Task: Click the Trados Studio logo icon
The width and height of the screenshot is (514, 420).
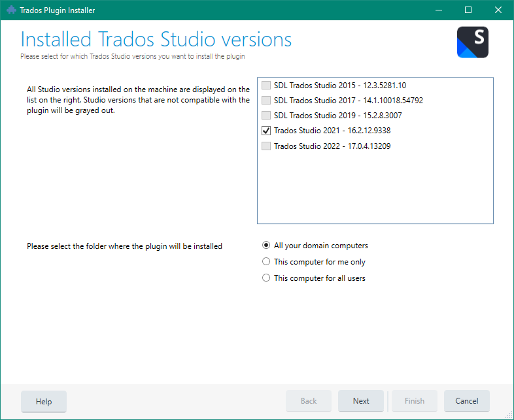Action: pyautogui.click(x=472, y=42)
